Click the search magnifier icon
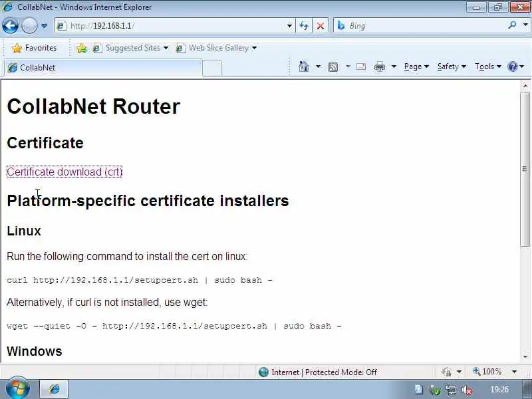 (x=512, y=25)
